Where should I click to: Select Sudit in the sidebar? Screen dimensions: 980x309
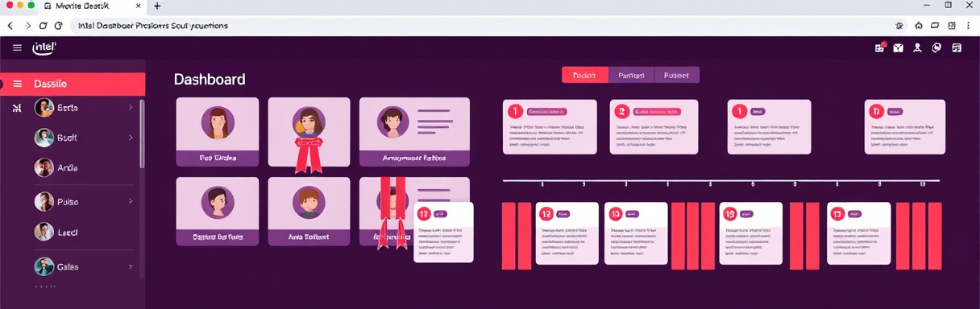pyautogui.click(x=68, y=138)
